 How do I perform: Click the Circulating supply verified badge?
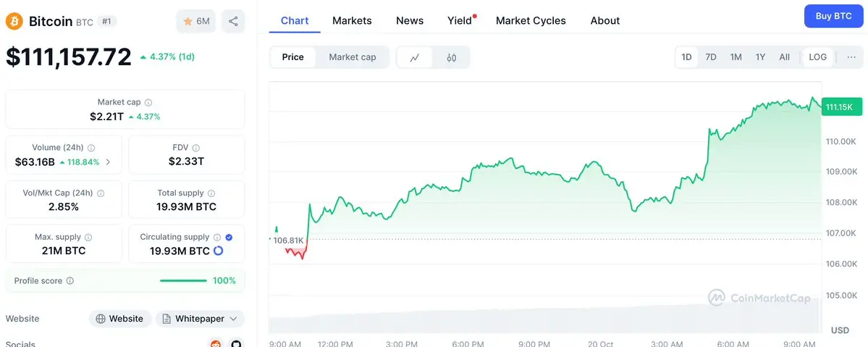click(229, 237)
